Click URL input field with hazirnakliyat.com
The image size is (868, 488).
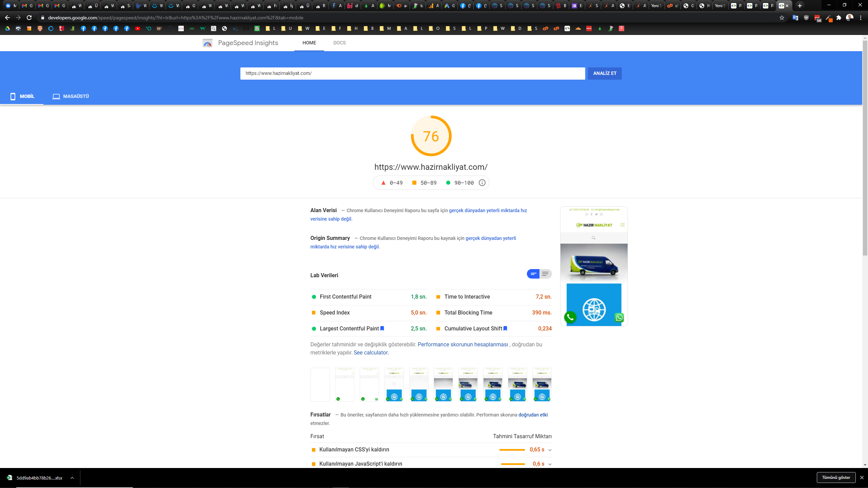[x=413, y=73]
